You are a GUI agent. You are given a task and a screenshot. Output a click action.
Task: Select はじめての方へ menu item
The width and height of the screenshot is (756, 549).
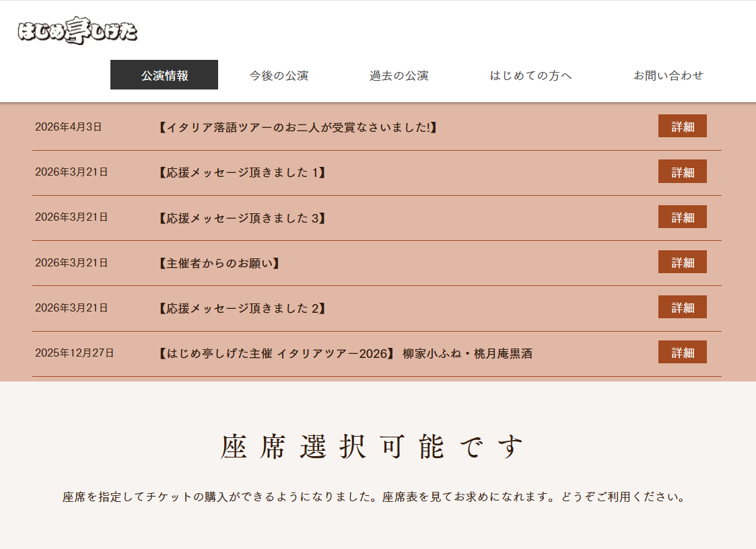(530, 75)
